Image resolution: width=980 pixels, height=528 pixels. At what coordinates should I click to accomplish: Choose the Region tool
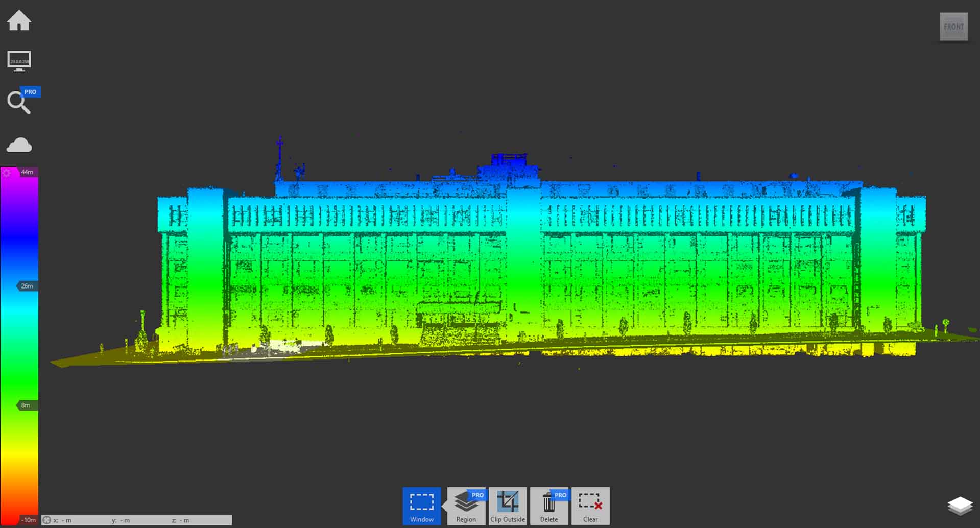tap(466, 506)
